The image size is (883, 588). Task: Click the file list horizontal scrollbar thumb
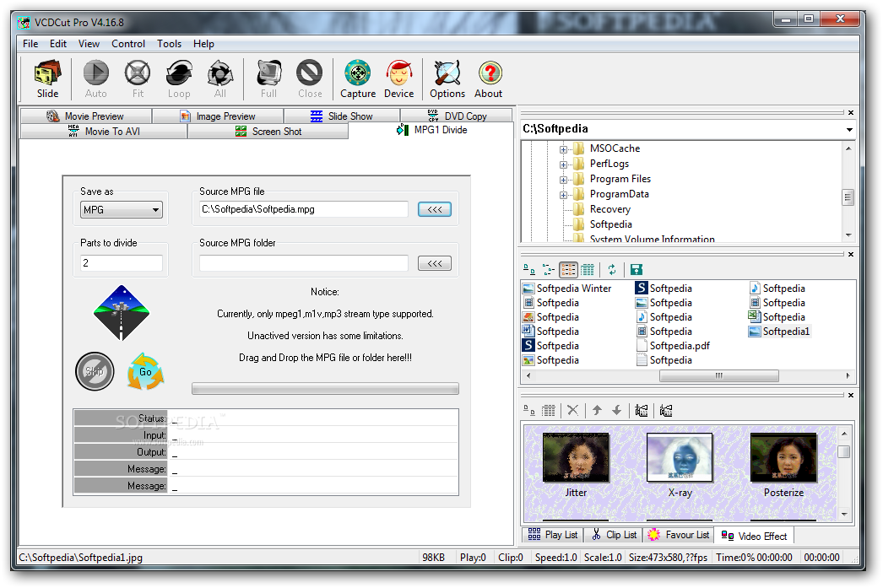click(x=718, y=376)
